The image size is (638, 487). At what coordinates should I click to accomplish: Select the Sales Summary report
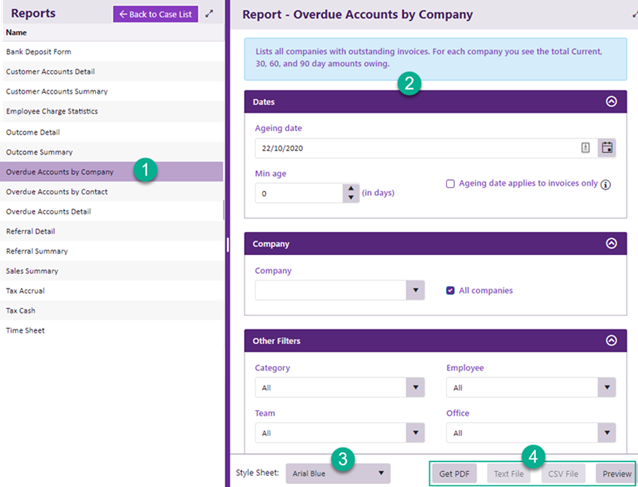(32, 270)
